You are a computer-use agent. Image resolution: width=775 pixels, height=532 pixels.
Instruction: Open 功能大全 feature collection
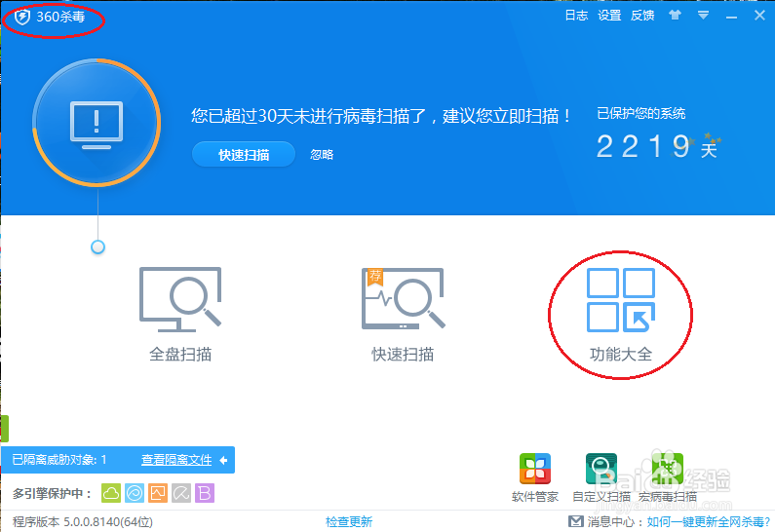[621, 315]
